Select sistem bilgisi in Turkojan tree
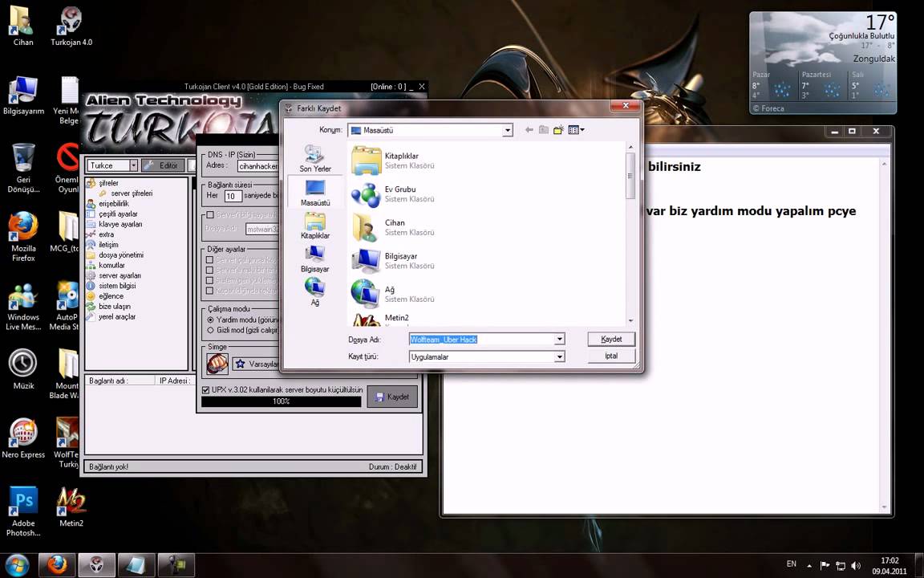The height and width of the screenshot is (578, 924). point(116,286)
